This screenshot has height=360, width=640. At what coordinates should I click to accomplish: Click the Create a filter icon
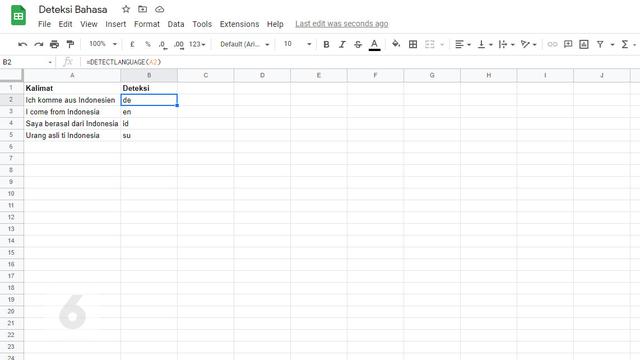coord(600,44)
